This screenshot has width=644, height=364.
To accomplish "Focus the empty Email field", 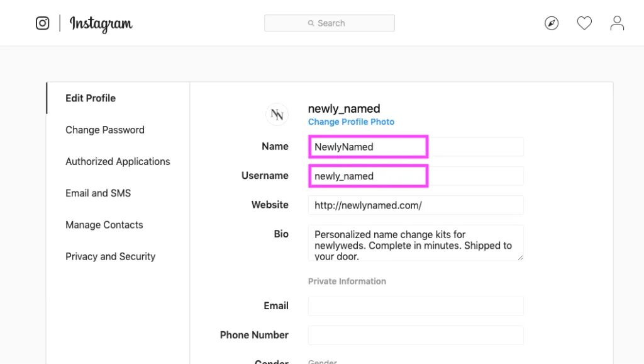I will (416, 306).
